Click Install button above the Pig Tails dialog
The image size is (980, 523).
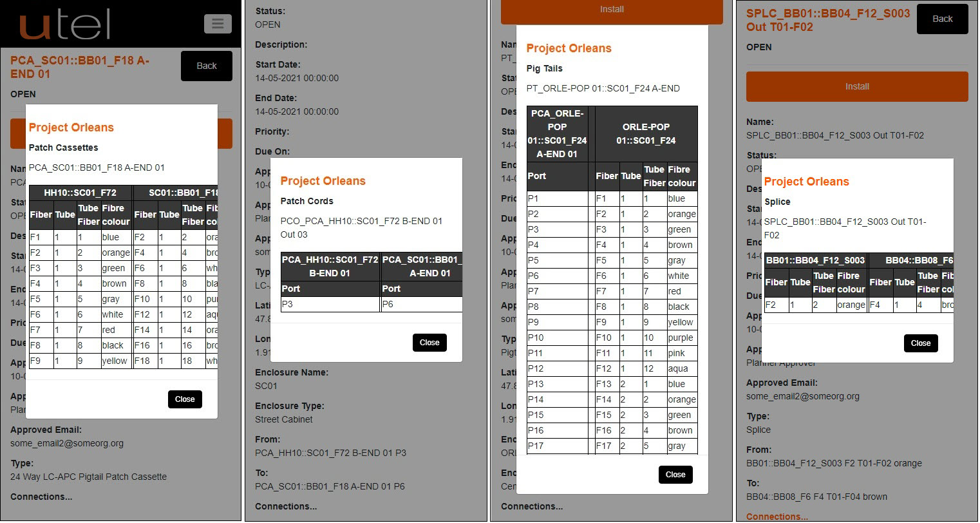[x=611, y=10]
